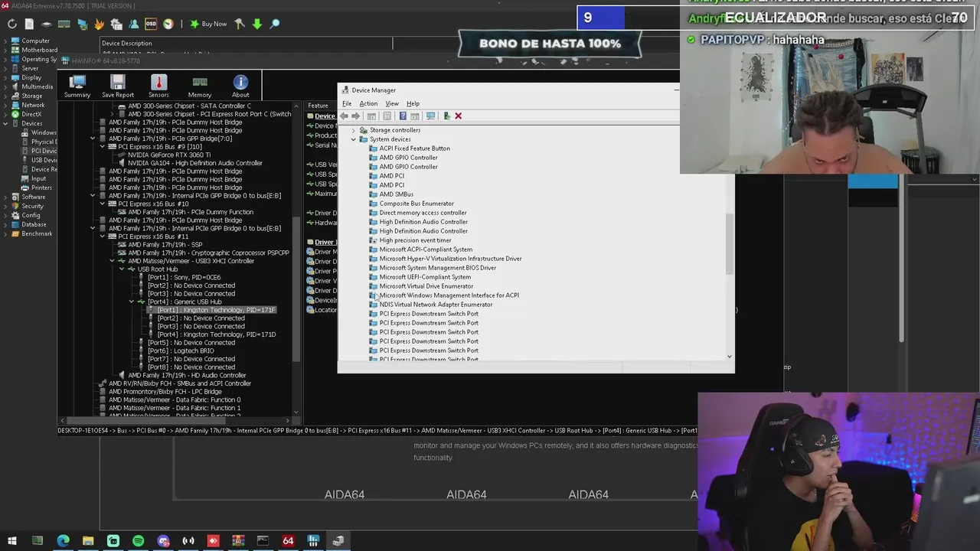Select Printers under Devices in AIDA64

pyautogui.click(x=41, y=187)
